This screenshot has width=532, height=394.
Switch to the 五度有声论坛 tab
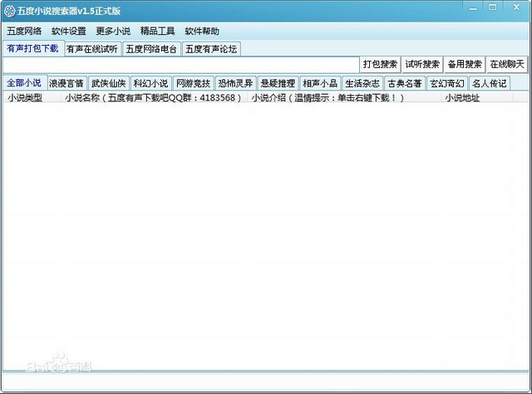[x=211, y=49]
